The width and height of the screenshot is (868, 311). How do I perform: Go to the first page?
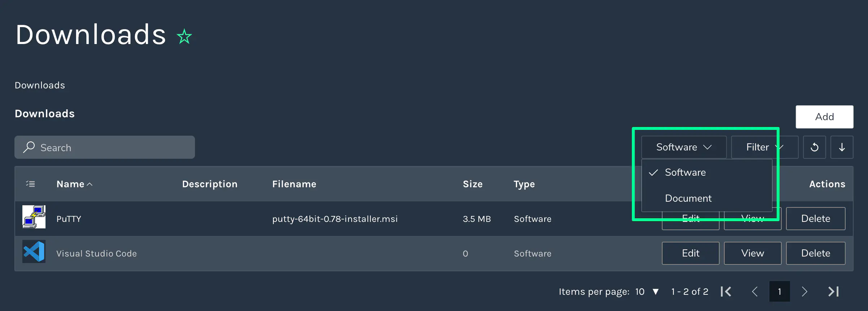726,292
